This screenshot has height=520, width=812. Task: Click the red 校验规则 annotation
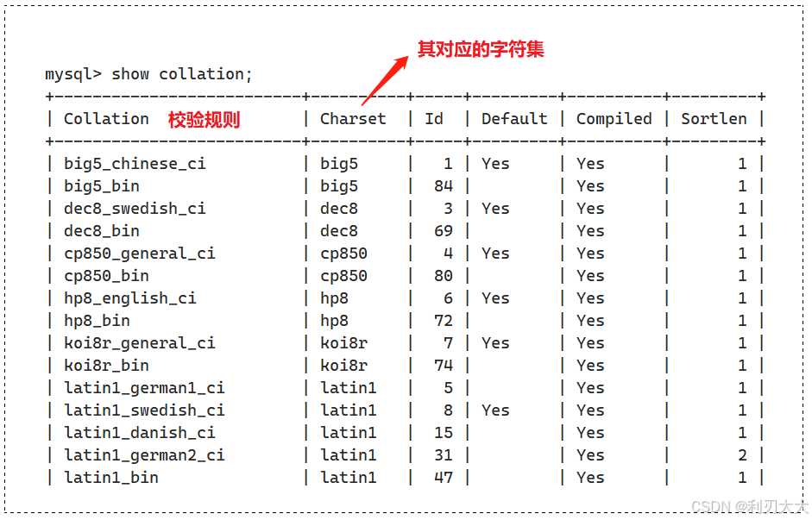coord(204,120)
